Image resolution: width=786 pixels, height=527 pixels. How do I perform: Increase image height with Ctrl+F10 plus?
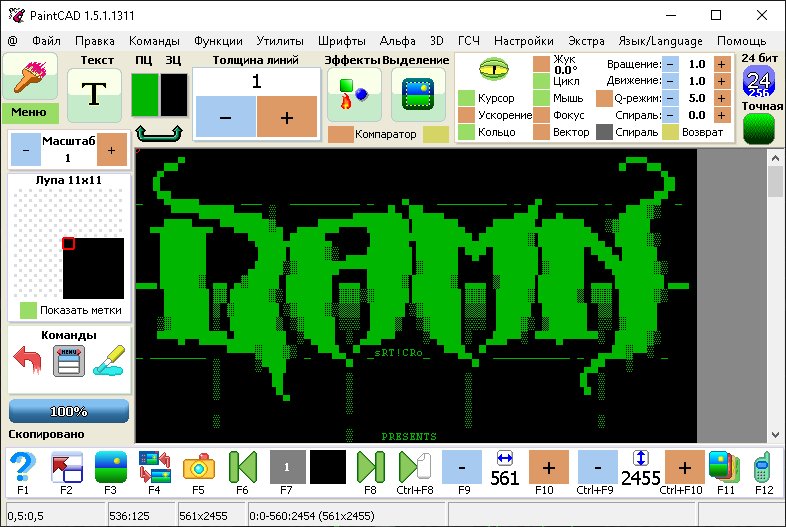pyautogui.click(x=685, y=467)
